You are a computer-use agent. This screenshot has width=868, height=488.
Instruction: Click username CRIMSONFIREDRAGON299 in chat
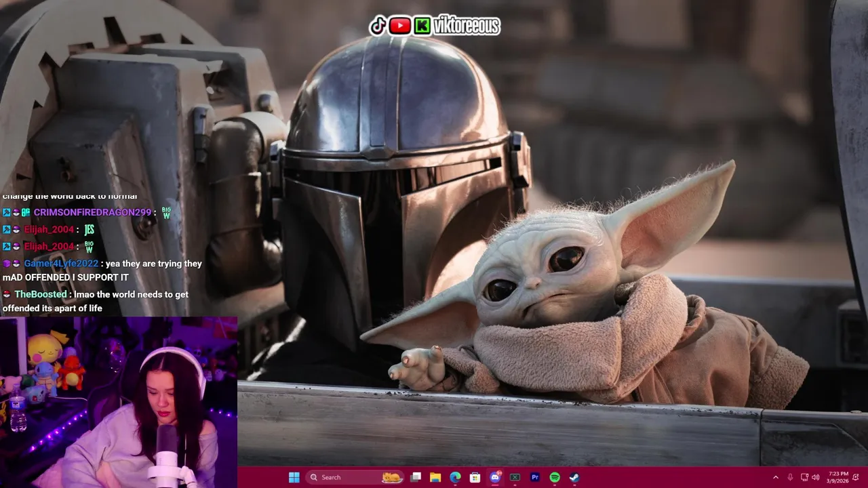(92, 212)
